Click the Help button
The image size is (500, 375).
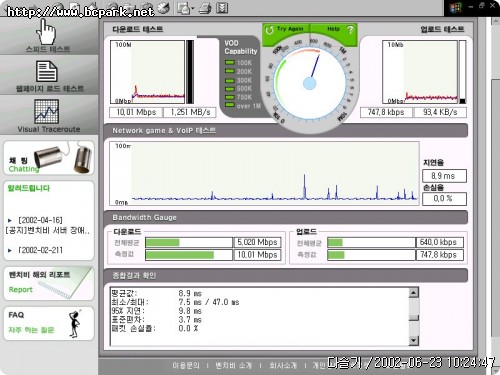pyautogui.click(x=335, y=30)
